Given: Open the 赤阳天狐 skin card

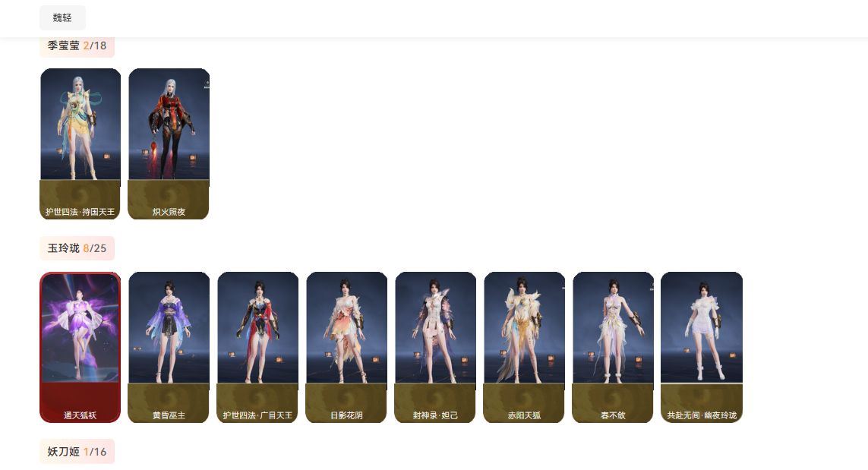Looking at the screenshot, I should (524, 347).
